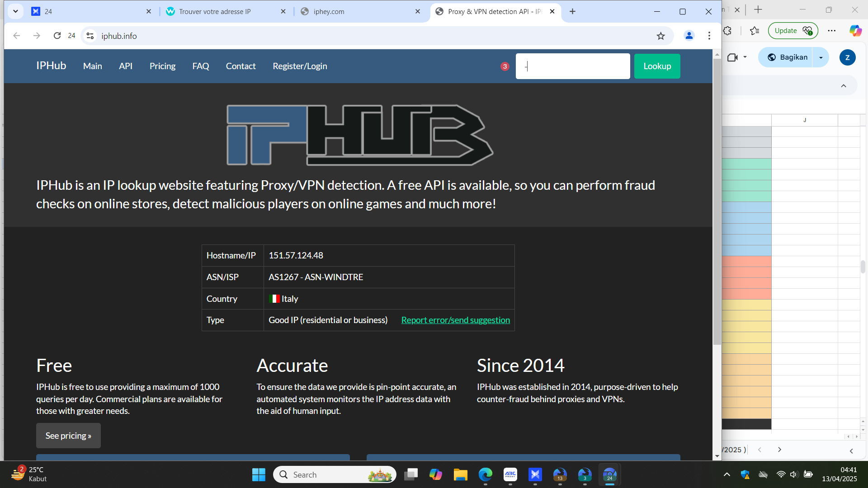Viewport: 868px width, 488px height.
Task: Click the Bagikan share button
Action: coord(788,57)
